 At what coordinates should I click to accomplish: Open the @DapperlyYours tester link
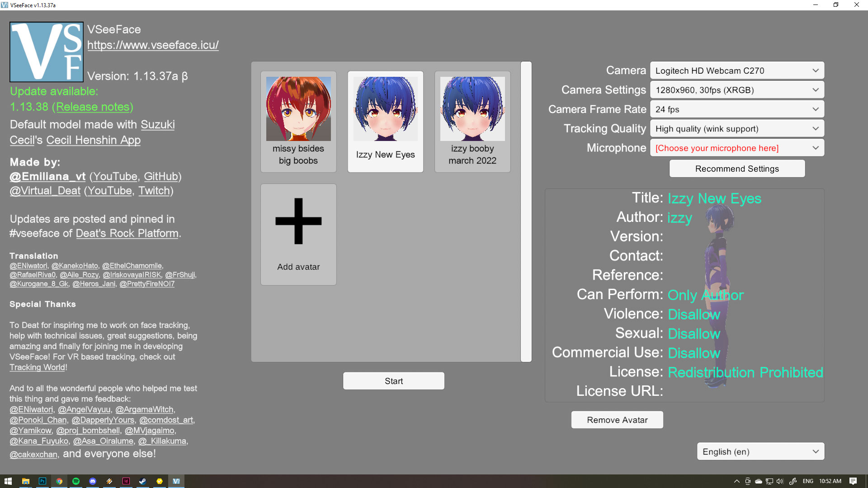click(x=103, y=420)
